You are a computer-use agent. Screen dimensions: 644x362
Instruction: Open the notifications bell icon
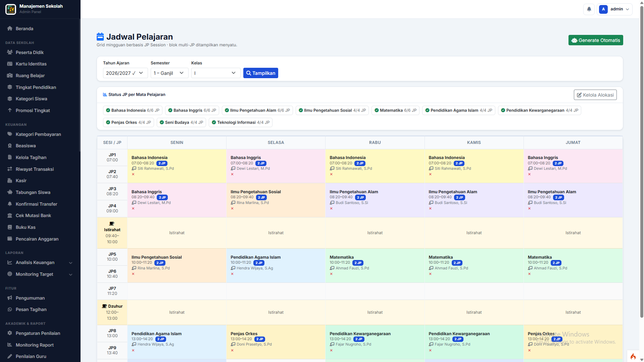589,9
